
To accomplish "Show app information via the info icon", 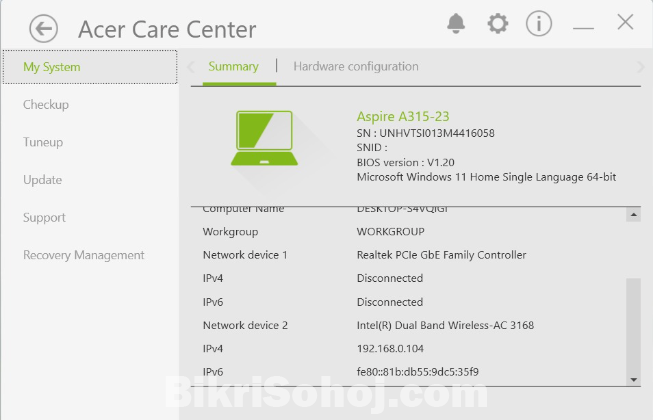I will (x=539, y=23).
